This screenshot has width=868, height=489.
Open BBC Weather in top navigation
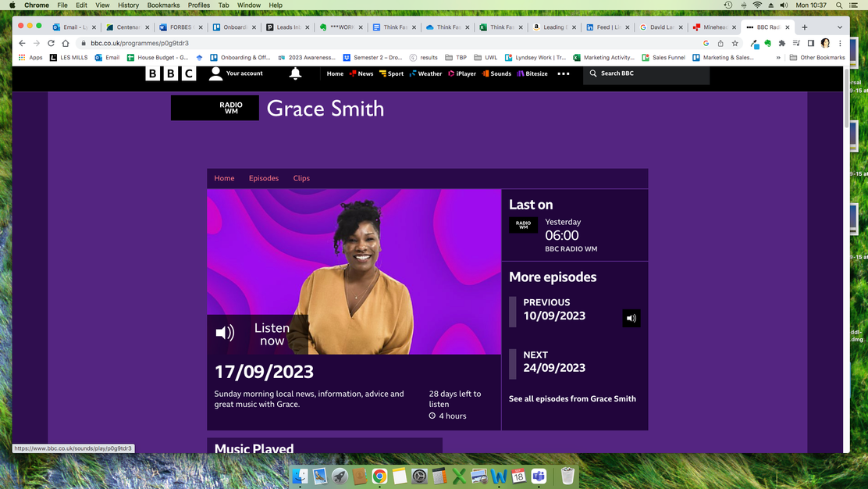point(425,73)
